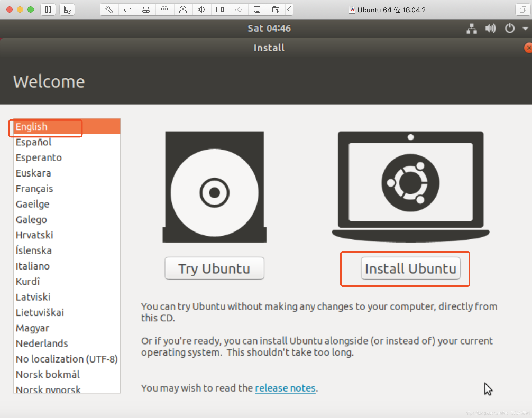Pause the virtual machine

coord(48,10)
